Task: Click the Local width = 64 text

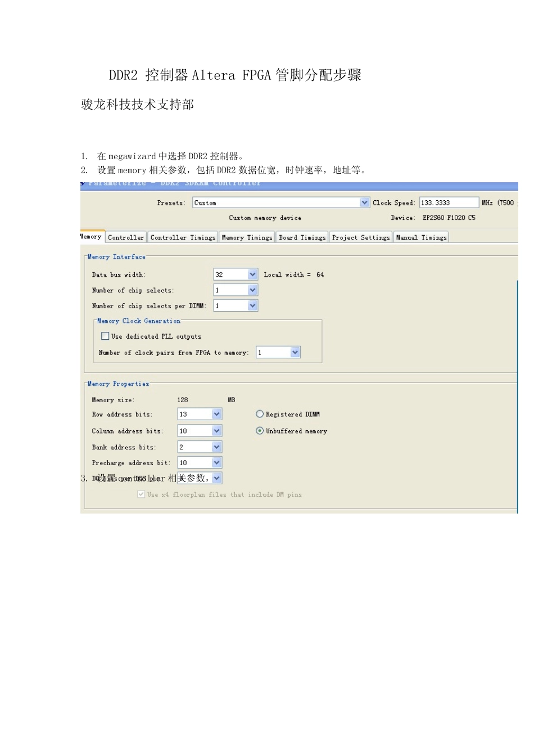Action: tap(294, 274)
